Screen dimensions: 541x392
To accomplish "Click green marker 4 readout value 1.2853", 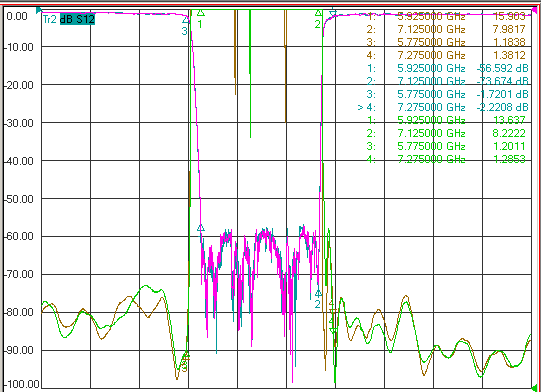I will click(x=509, y=159).
